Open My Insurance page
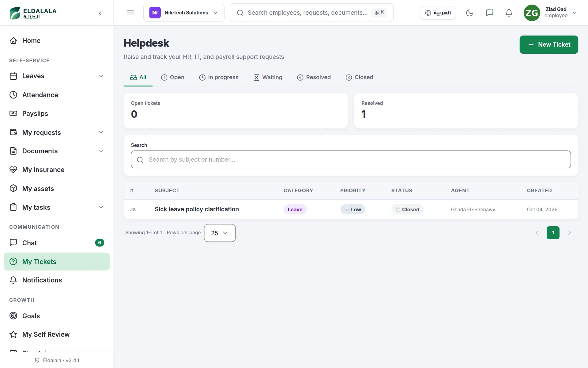The height and width of the screenshot is (368, 588). (57, 170)
